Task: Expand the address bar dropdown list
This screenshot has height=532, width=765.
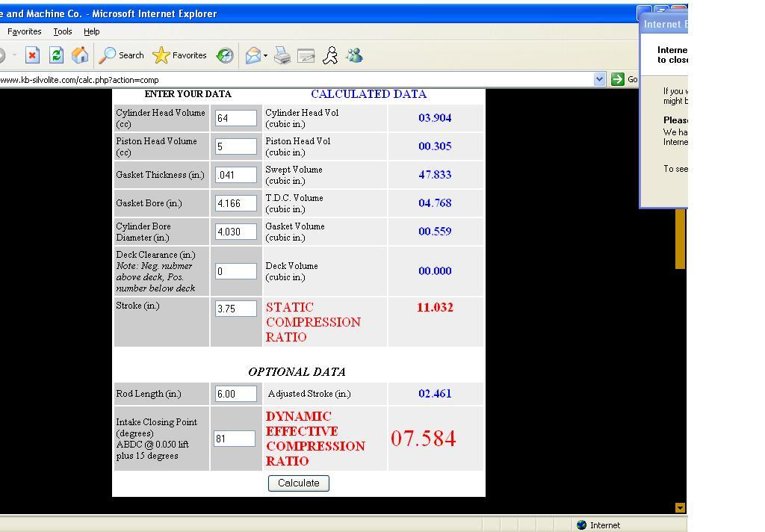Action: point(599,79)
